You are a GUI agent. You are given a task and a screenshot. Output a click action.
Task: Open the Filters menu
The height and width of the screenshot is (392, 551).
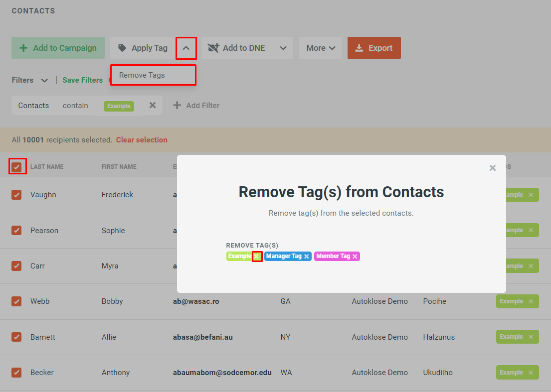click(x=29, y=80)
